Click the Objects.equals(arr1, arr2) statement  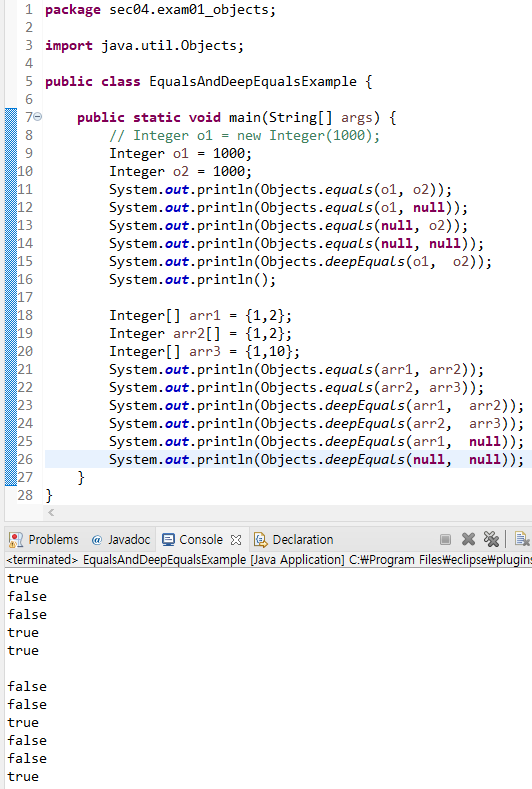[296, 370]
